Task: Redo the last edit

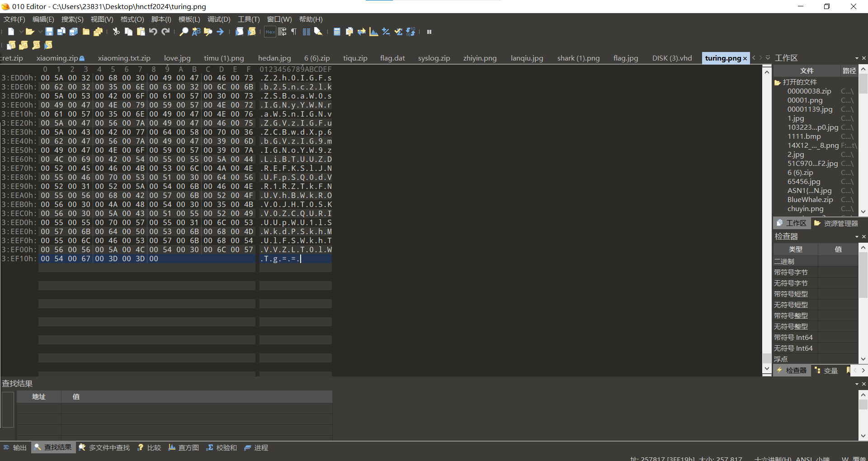Action: pos(165,32)
